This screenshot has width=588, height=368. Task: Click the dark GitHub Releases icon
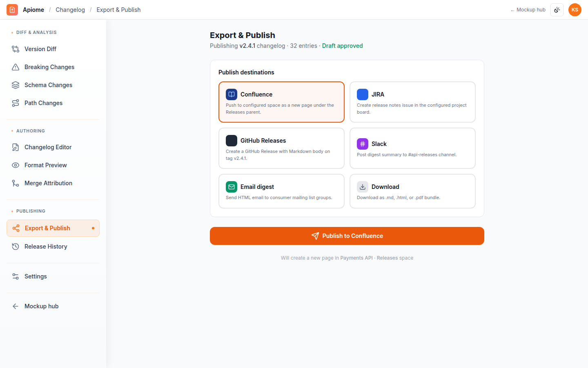(x=232, y=141)
